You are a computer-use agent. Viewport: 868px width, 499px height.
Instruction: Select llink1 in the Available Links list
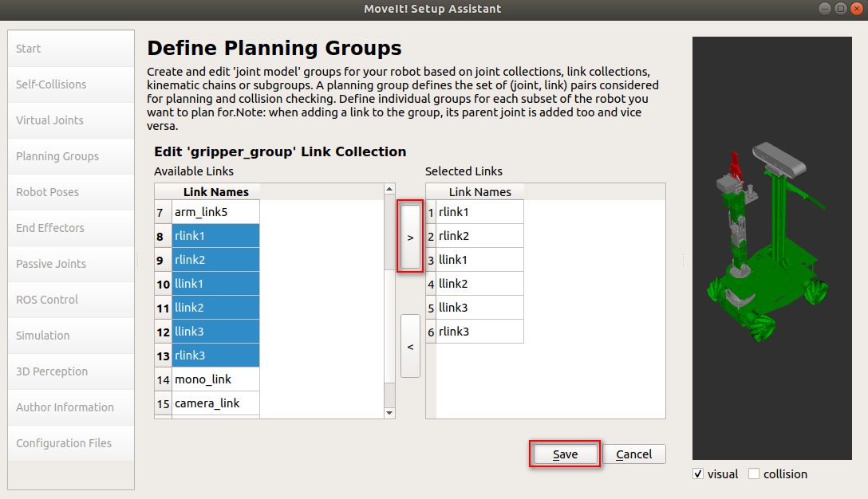point(215,284)
